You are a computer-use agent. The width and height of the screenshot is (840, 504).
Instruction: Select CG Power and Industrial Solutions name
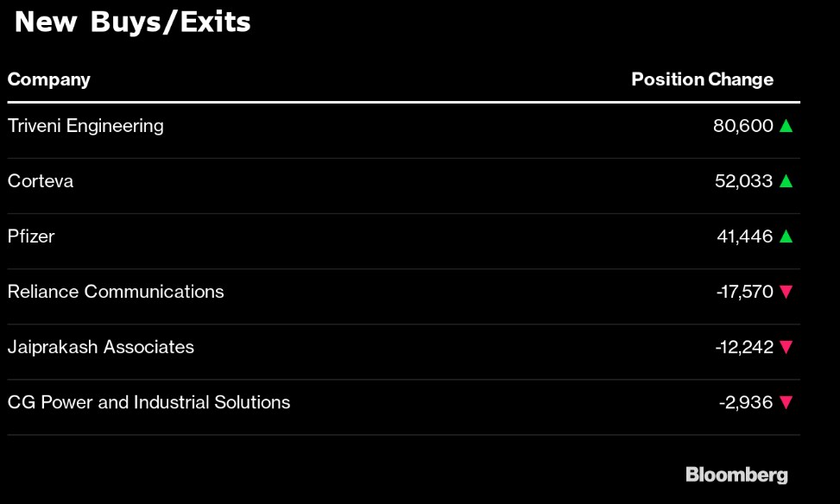[148, 402]
